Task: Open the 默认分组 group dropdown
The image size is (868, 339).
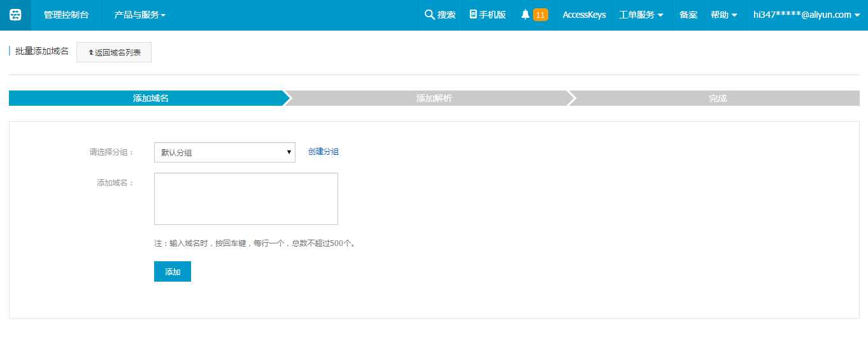Action: [224, 152]
